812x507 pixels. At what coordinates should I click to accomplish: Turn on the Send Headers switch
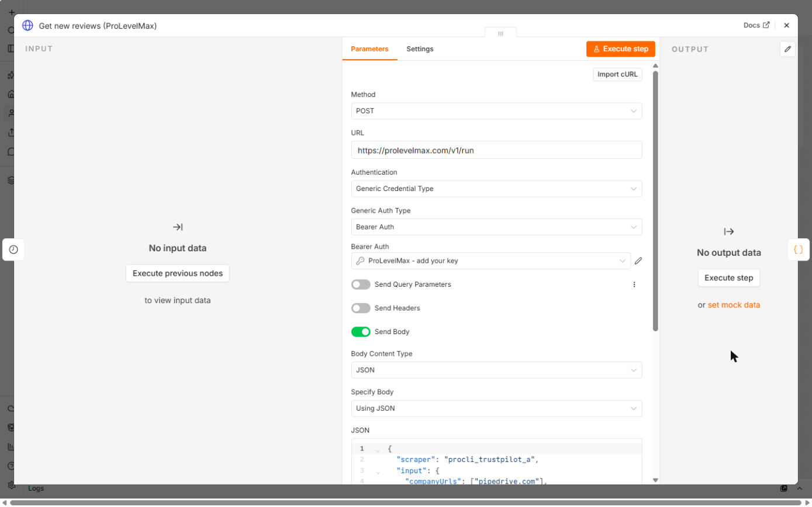[x=361, y=308]
